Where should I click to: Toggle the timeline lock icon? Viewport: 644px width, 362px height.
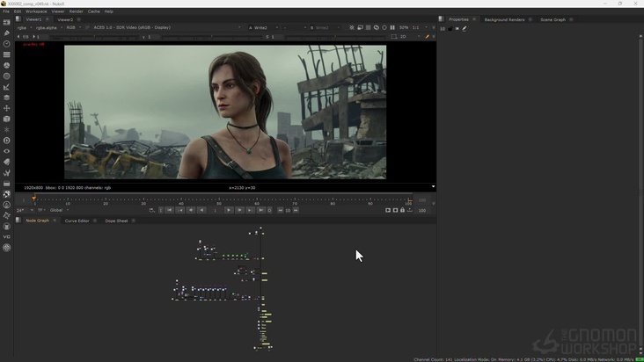(x=402, y=210)
